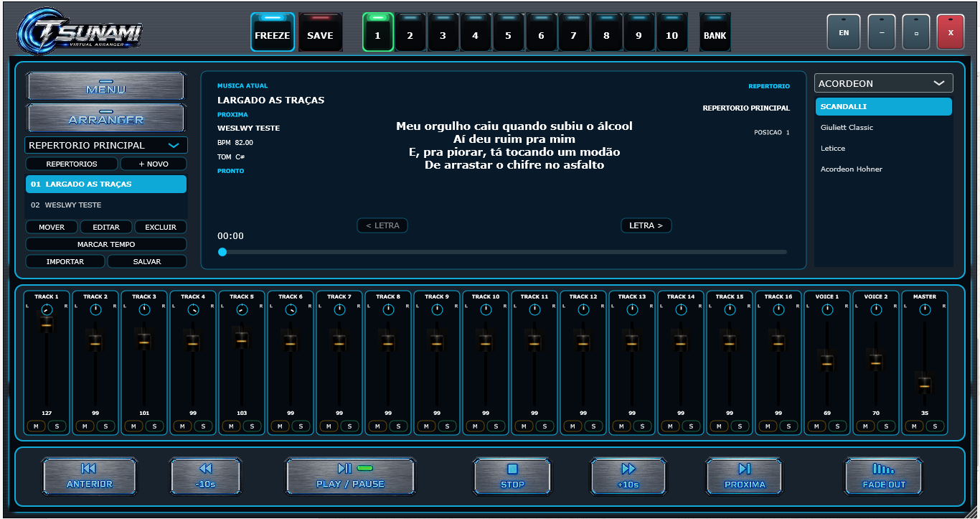The image size is (980, 519).
Task: Skip forward with the +10s button
Action: [x=628, y=477]
